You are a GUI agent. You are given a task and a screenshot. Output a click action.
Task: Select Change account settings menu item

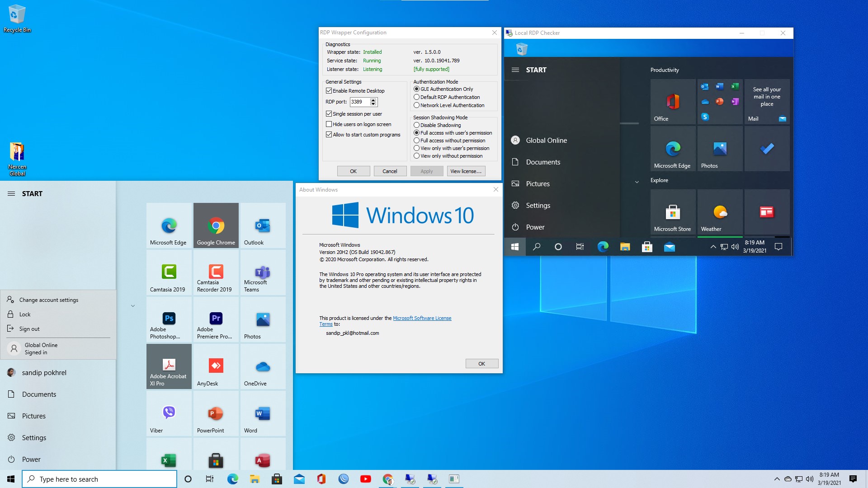coord(49,300)
